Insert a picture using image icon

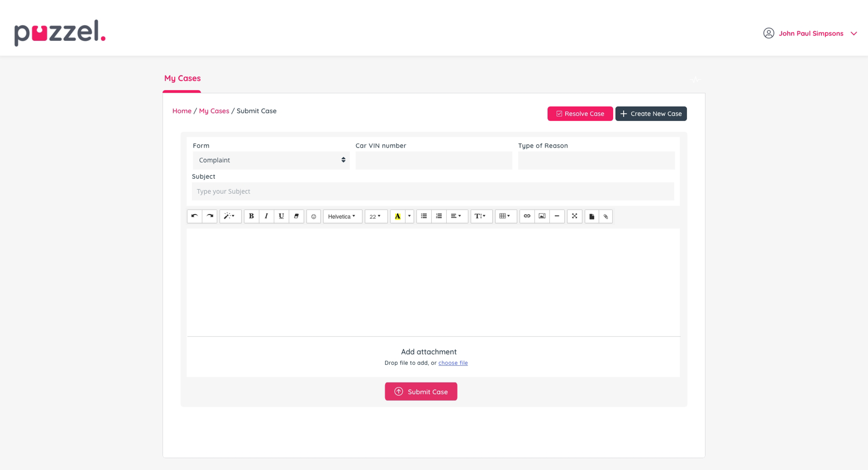pos(542,216)
